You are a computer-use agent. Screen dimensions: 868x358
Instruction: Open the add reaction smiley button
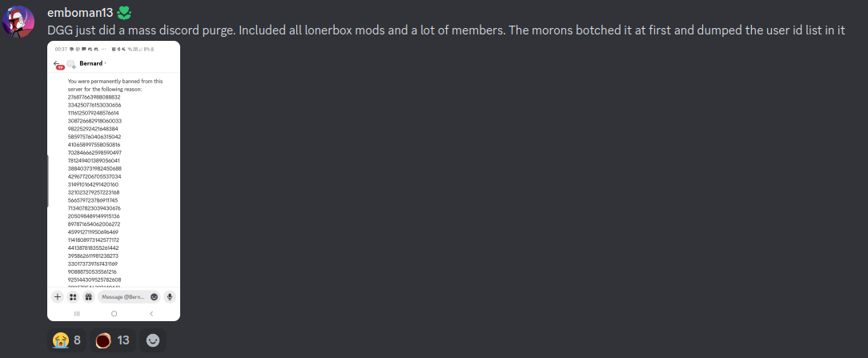(153, 340)
